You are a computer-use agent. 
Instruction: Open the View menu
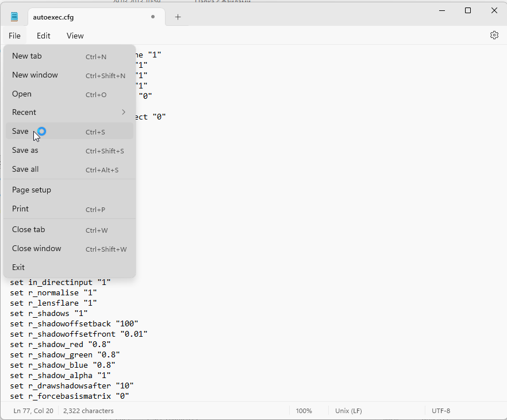point(75,36)
